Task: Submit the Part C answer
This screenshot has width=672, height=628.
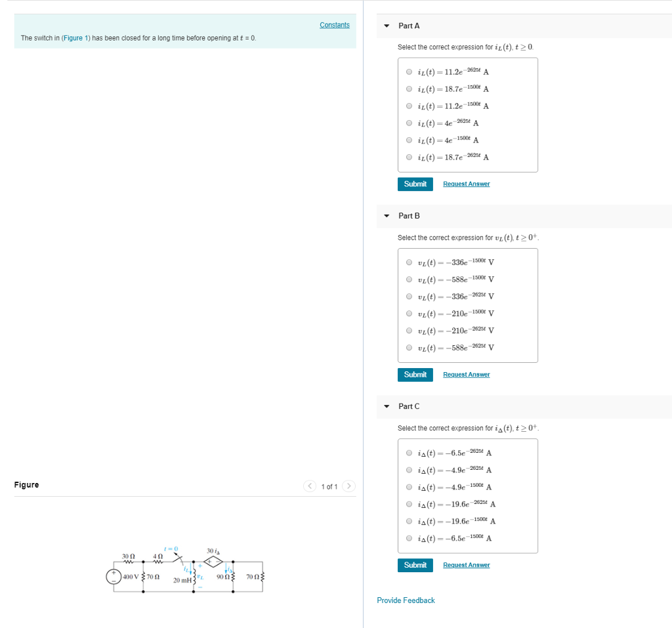Action: coord(415,565)
